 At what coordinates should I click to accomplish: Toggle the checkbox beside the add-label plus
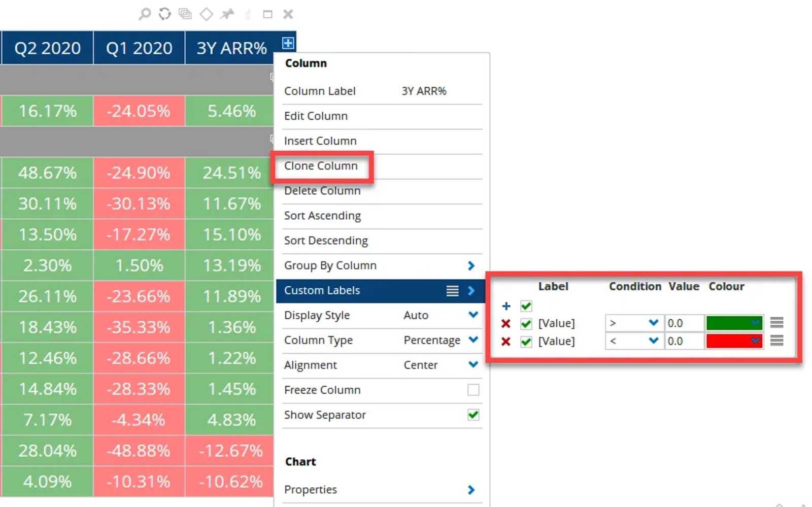(x=526, y=306)
